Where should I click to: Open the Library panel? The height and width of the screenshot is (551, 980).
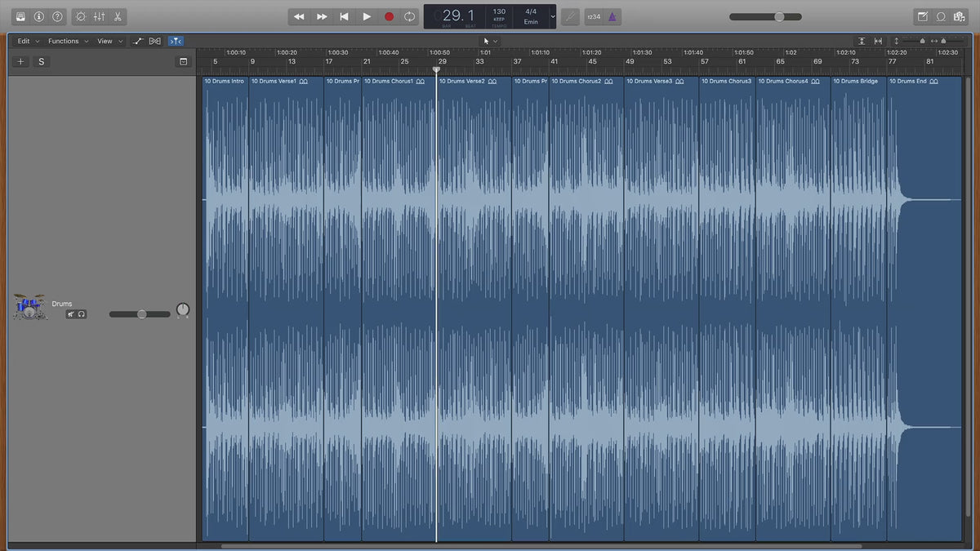click(20, 16)
